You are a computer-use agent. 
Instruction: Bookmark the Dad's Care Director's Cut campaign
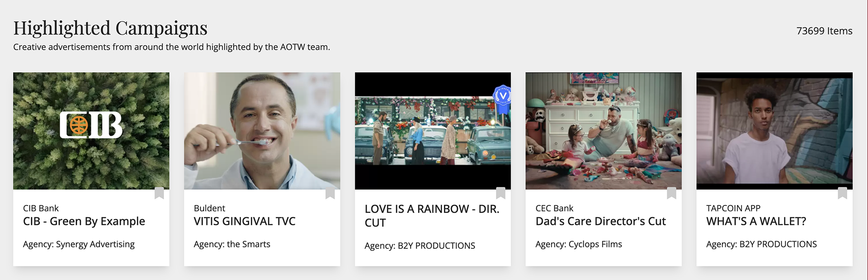(x=671, y=193)
